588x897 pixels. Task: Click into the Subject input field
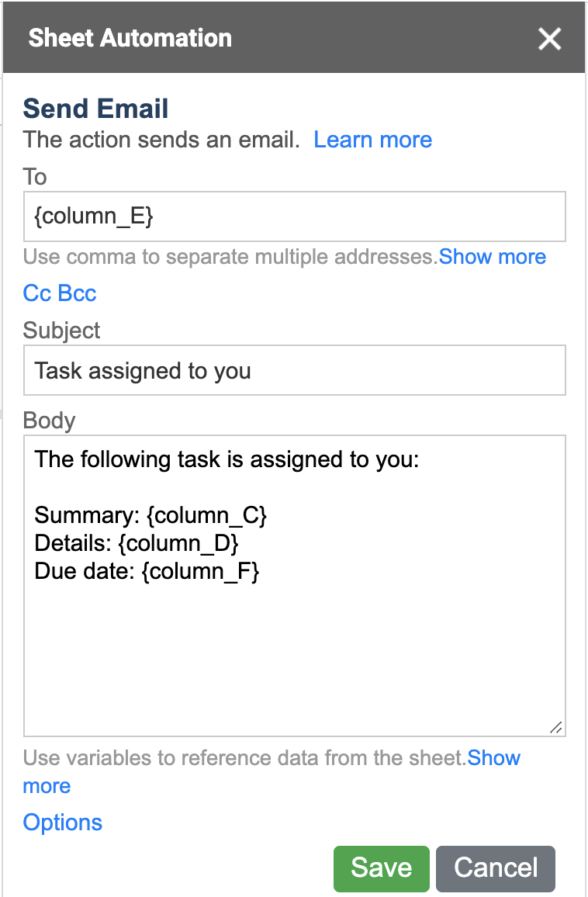294,371
